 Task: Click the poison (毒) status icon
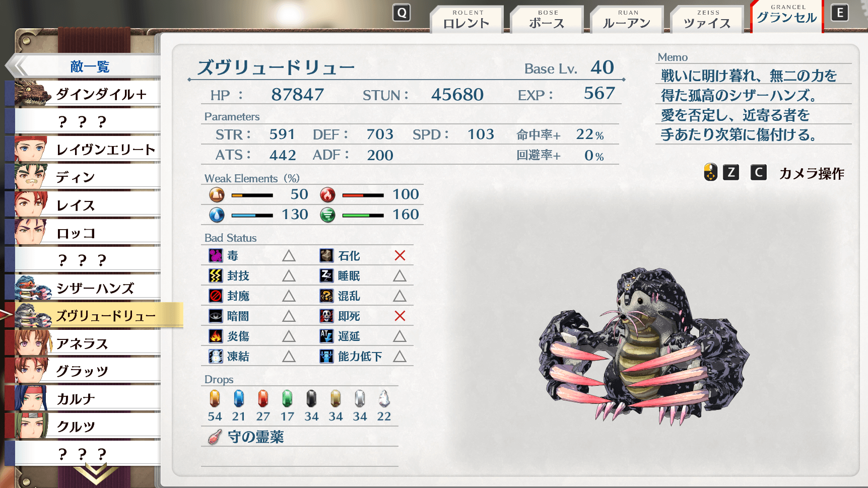coord(216,256)
